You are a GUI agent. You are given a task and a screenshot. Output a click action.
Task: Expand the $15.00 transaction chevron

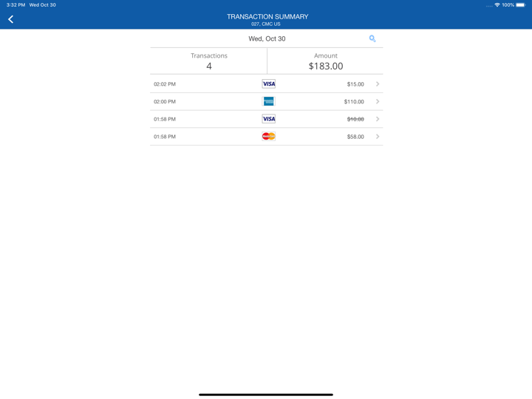coord(378,84)
